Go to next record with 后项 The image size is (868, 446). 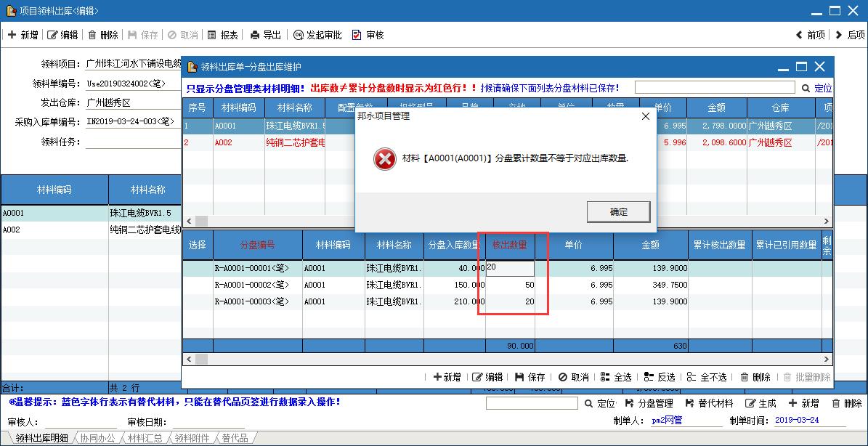pos(850,35)
